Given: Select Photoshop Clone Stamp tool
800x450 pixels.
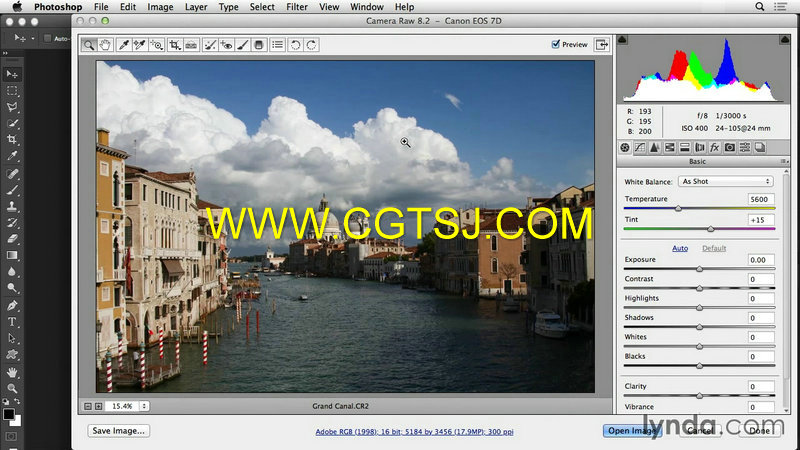Looking at the screenshot, I should (x=12, y=206).
